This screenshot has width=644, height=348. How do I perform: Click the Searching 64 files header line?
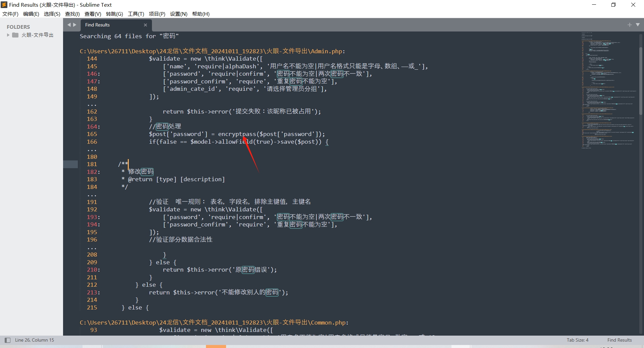(x=129, y=36)
